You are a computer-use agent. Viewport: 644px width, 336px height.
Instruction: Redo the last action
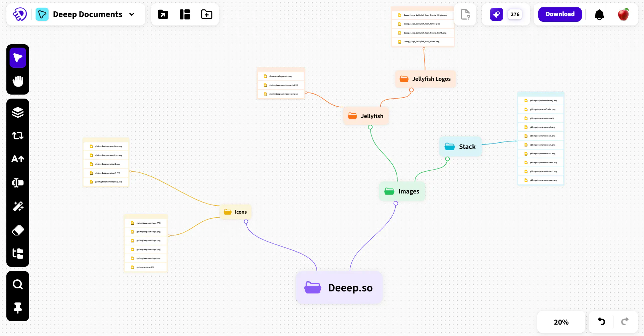click(625, 322)
